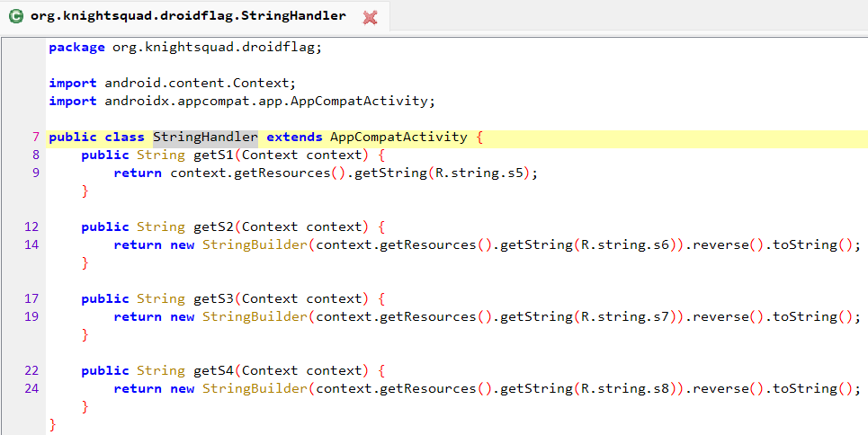Viewport: 868px width, 435px height.
Task: Click the green class icon in the tab
Action: pos(16,16)
